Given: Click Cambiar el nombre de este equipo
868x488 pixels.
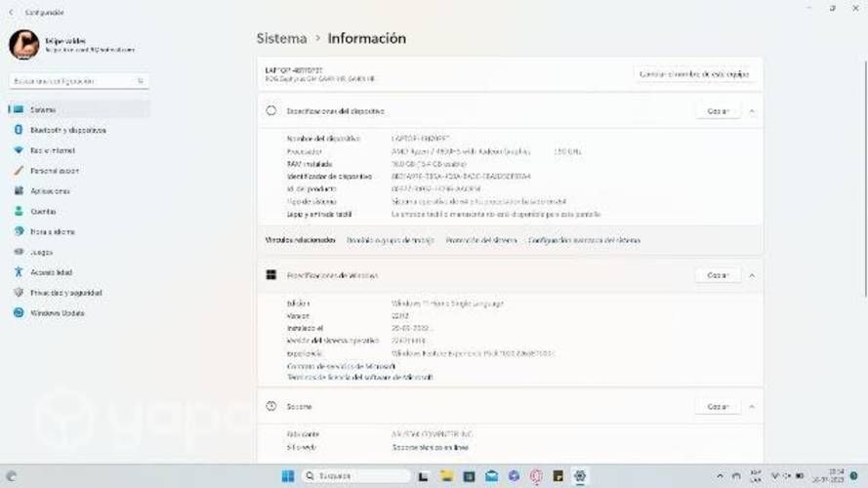Looking at the screenshot, I should pos(694,74).
